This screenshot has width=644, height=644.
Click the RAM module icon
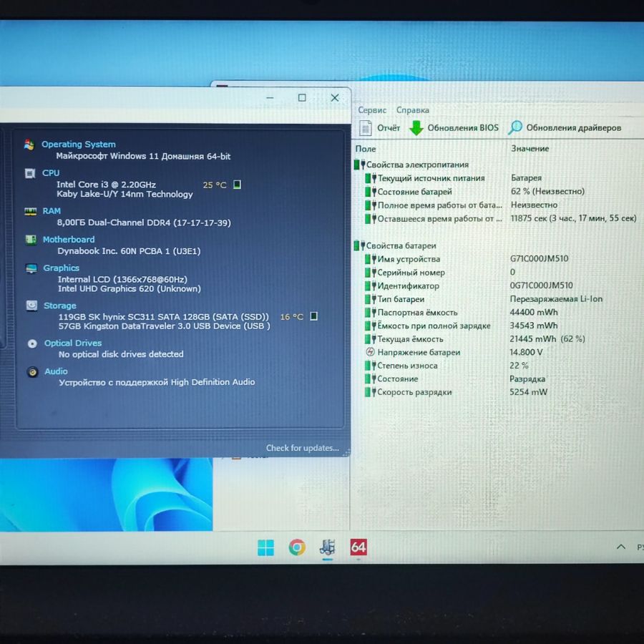pyautogui.click(x=30, y=211)
